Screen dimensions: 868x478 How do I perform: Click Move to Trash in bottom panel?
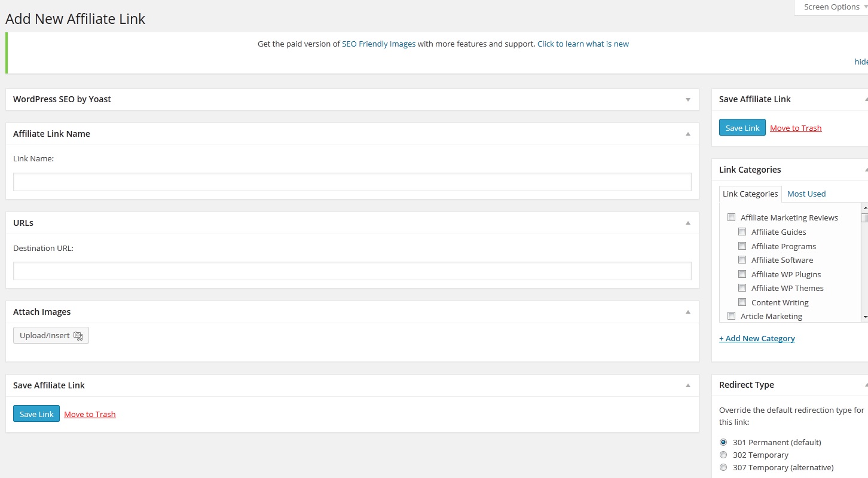[90, 414]
